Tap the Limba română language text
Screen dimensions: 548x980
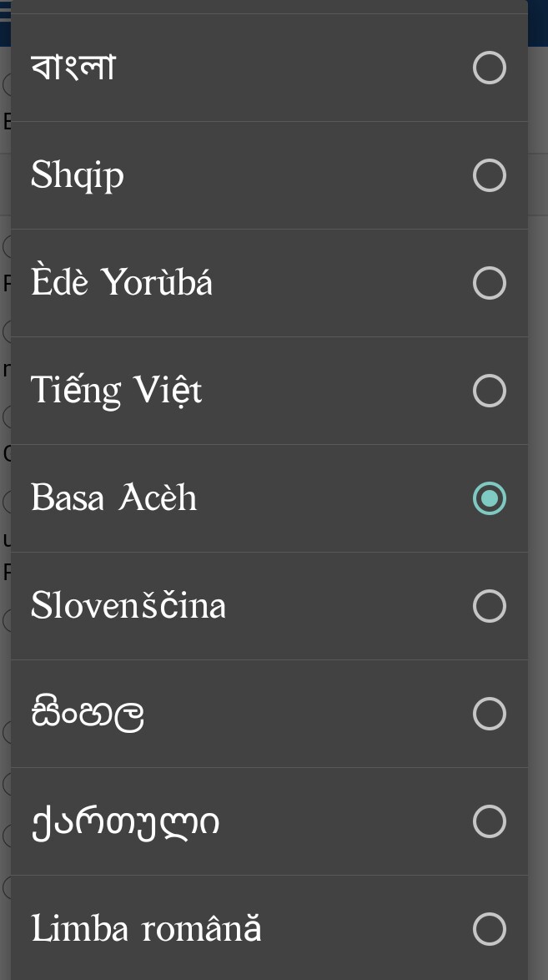pyautogui.click(x=146, y=929)
